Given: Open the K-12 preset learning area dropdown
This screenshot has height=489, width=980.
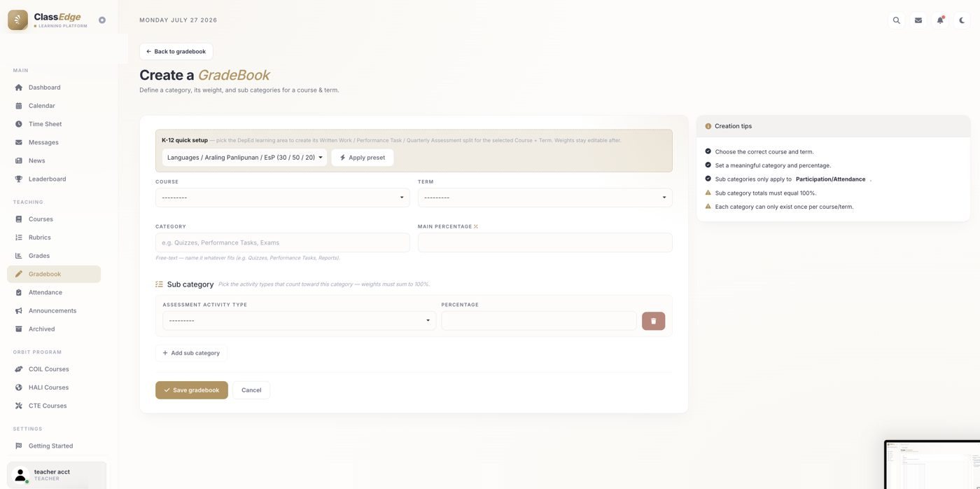Looking at the screenshot, I should [x=244, y=158].
